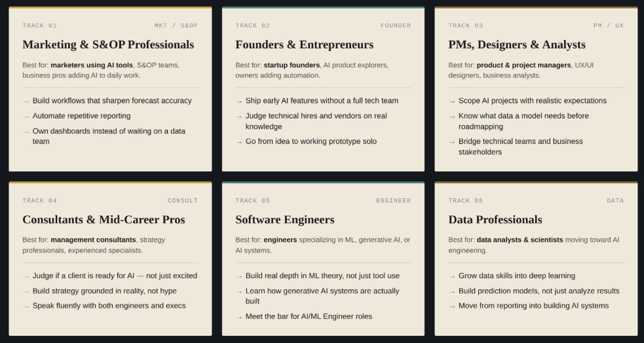Click arrow beside 'Meet the bar for AI/ML Engineer roles'
Image resolution: width=644 pixels, height=343 pixels.
pos(239,318)
